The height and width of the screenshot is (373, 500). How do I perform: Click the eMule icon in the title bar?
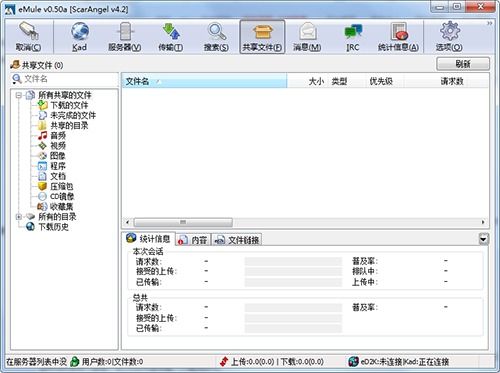10,9
